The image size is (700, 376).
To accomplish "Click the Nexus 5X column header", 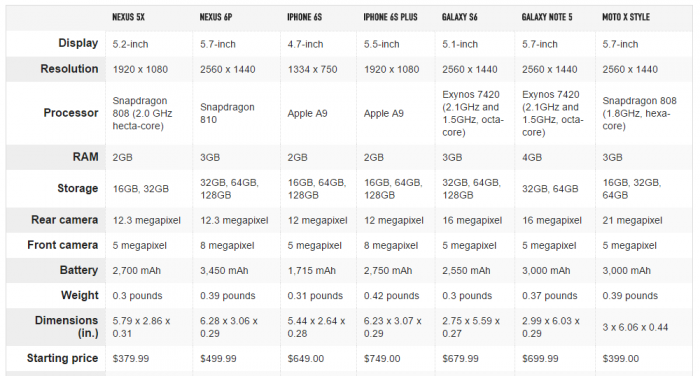I will 129,17.
